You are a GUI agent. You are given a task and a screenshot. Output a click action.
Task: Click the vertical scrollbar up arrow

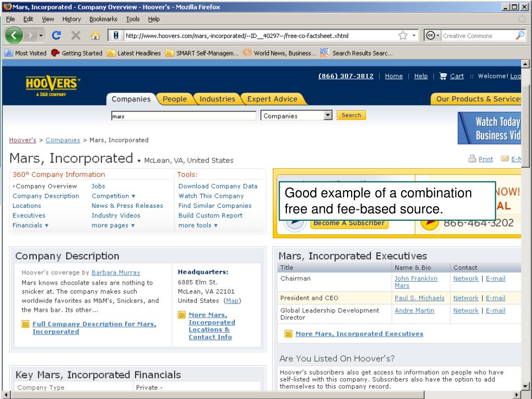525,64
